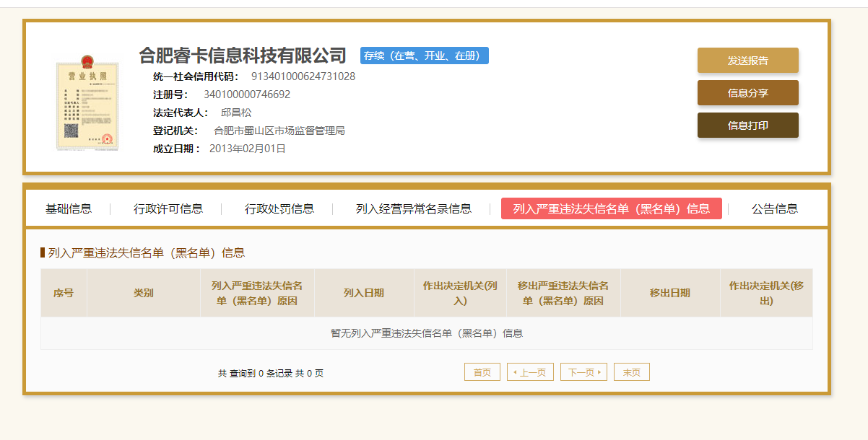Click the 序号 column header
The image size is (868, 440).
(x=64, y=293)
